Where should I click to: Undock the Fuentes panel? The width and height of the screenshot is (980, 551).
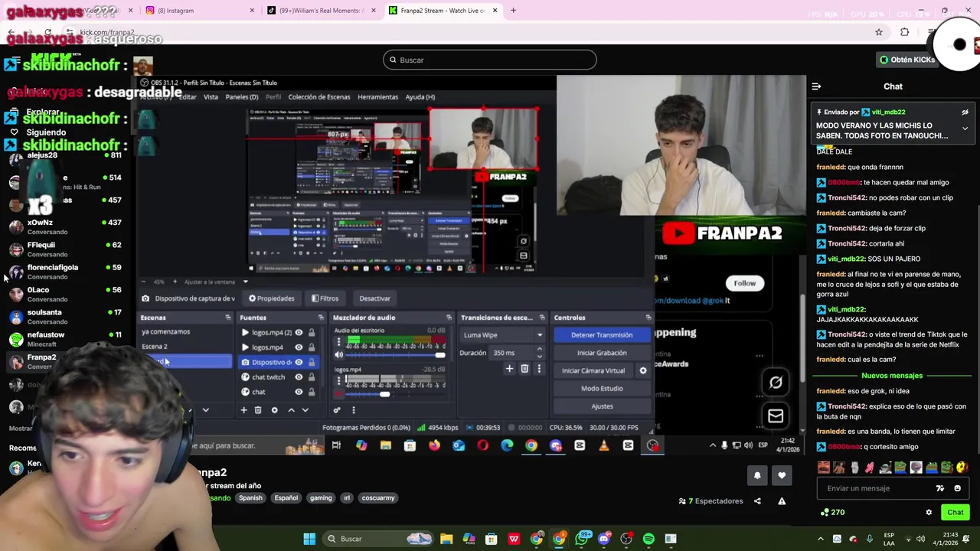pos(321,318)
